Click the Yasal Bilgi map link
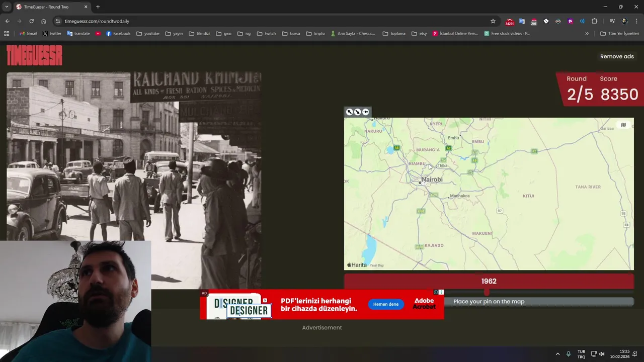 [x=377, y=265]
